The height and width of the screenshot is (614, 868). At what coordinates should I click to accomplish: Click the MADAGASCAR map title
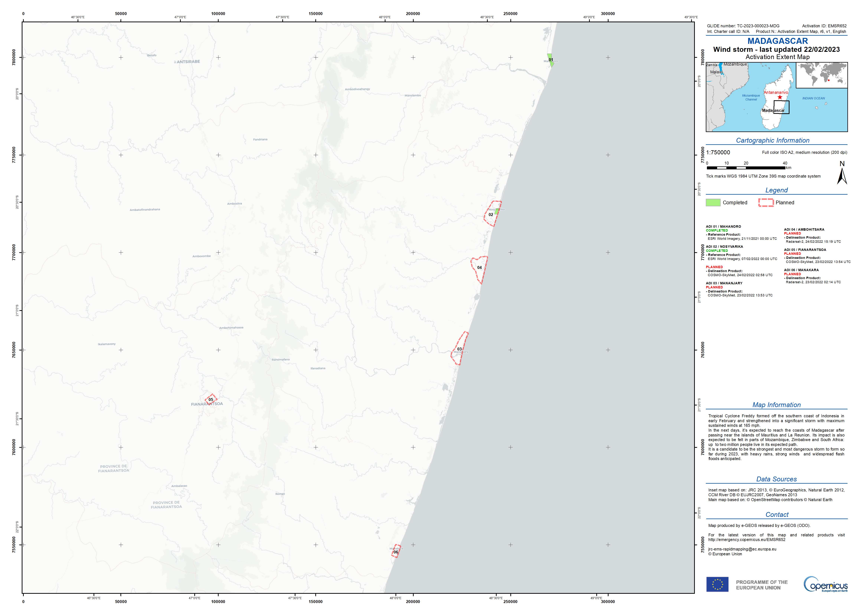(x=777, y=41)
